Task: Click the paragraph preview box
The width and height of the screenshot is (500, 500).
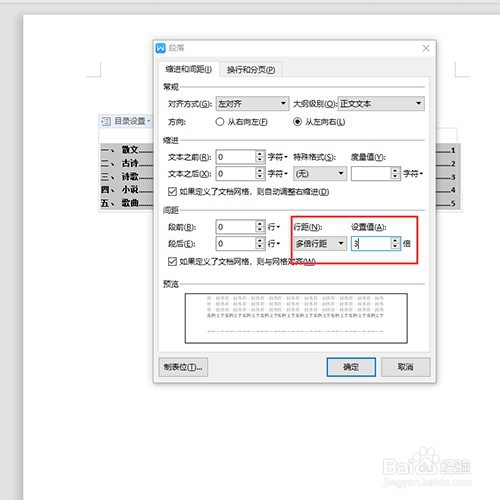Action: 296,318
